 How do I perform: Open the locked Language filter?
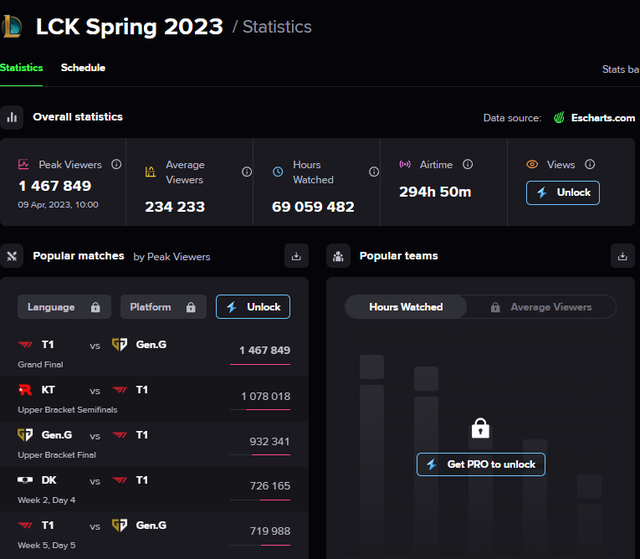(63, 307)
